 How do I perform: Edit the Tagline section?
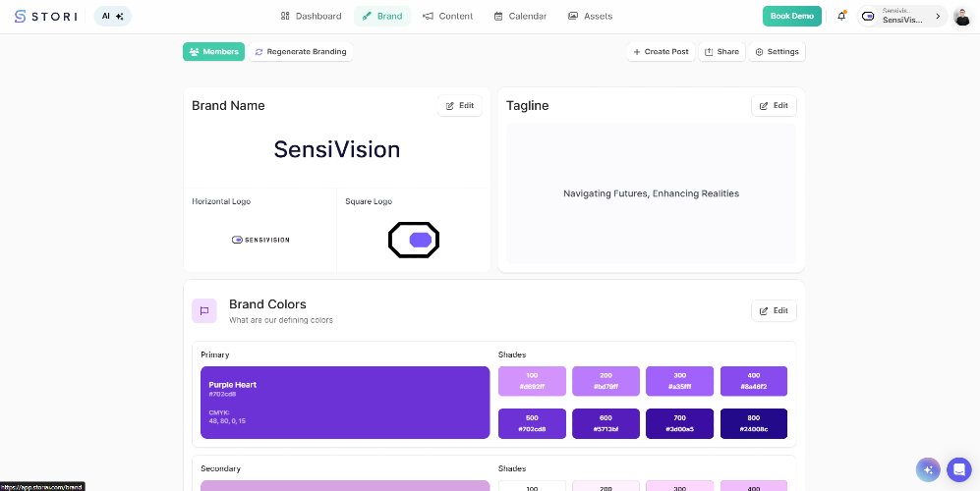(774, 105)
